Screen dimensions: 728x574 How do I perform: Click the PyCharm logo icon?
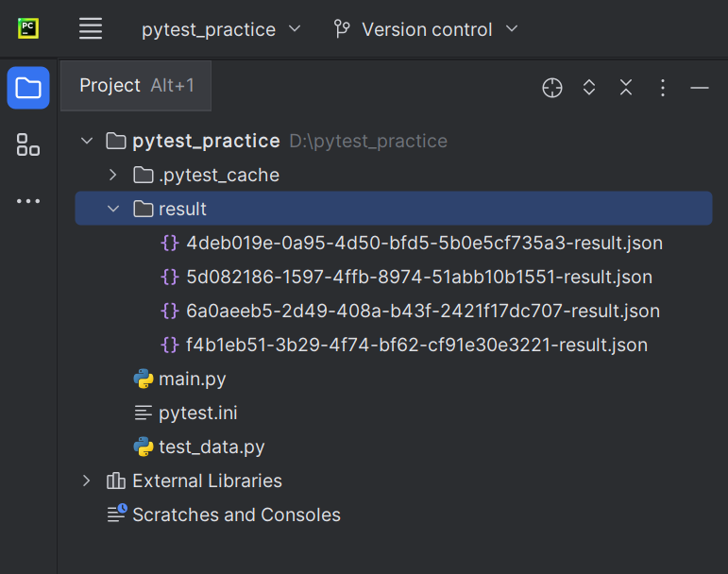tap(28, 29)
